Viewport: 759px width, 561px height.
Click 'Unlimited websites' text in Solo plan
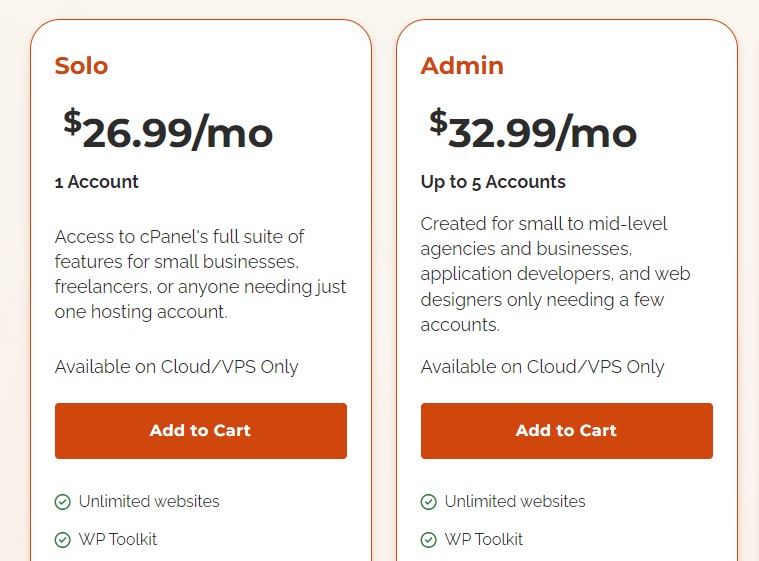point(149,502)
